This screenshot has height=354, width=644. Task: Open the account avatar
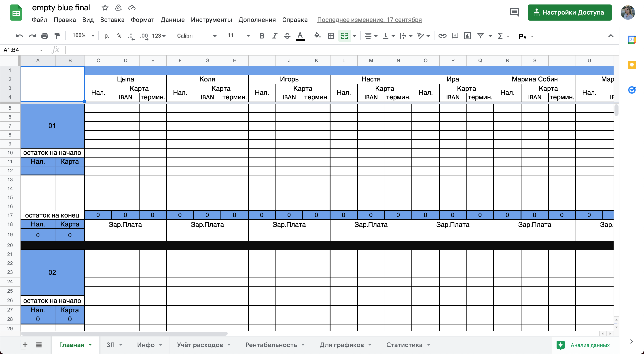628,13
